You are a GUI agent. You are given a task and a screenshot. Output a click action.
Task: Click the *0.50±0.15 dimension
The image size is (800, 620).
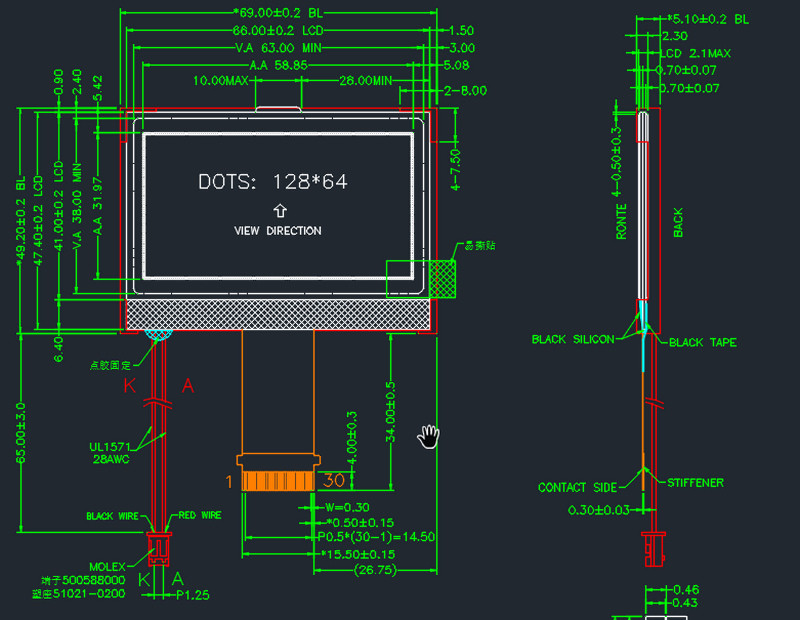[360, 523]
